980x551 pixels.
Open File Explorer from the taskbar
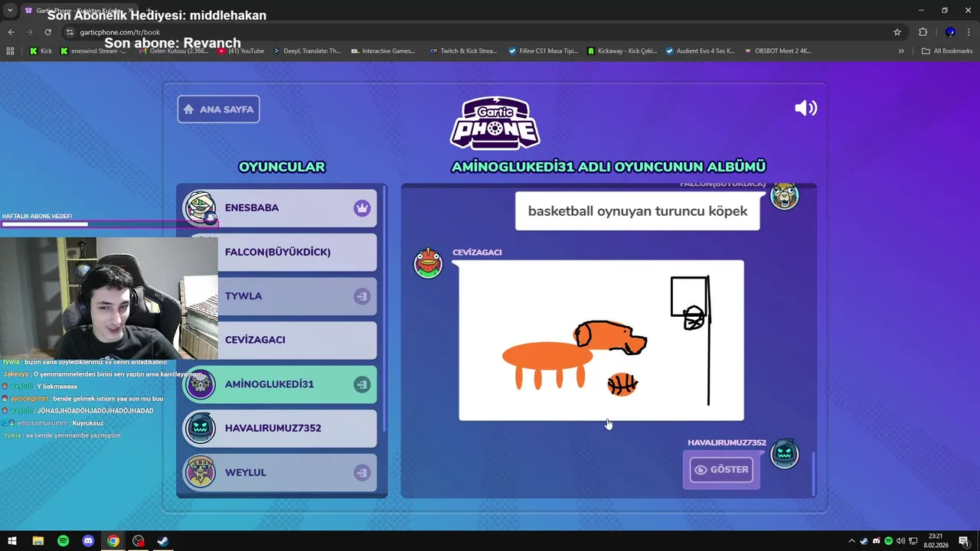(38, 541)
